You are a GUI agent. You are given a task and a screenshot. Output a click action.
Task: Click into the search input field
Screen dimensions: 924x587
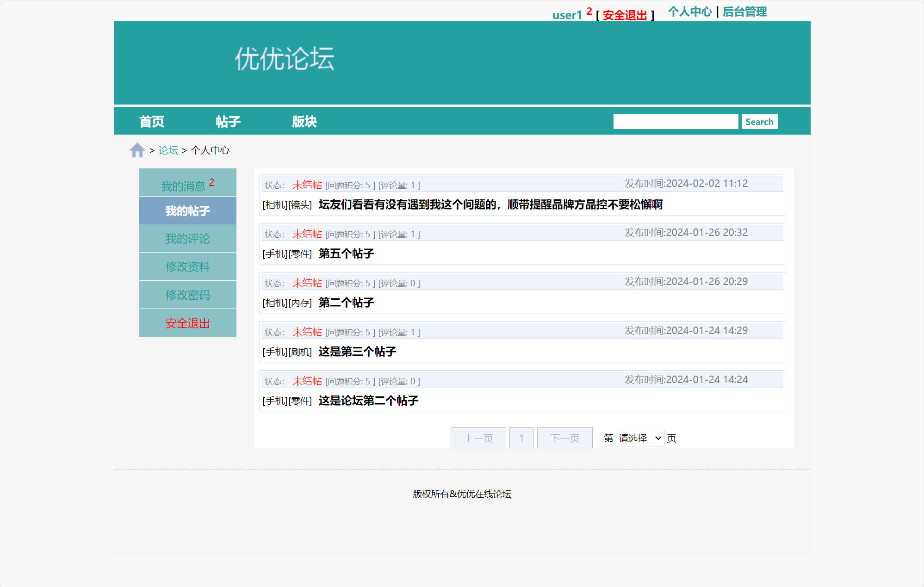click(676, 121)
